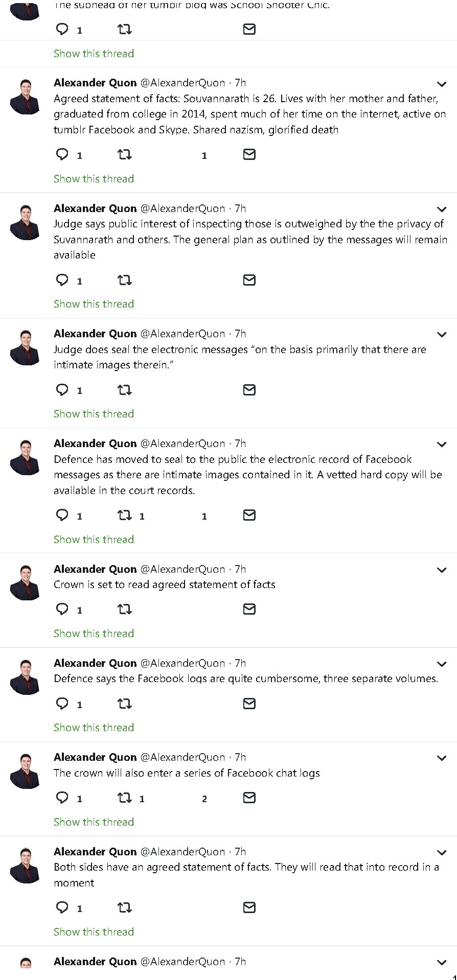Show this thread below 'Facebook logs are quite cumbersome' tweet

click(94, 728)
